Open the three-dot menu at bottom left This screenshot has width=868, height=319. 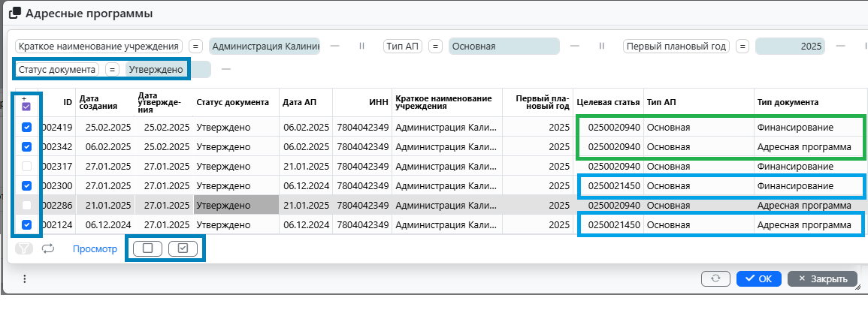(x=24, y=278)
